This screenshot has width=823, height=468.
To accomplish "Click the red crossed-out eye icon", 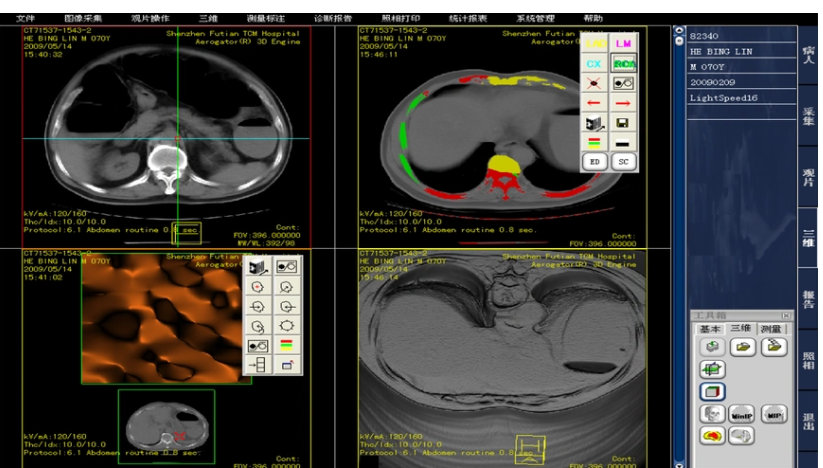I will pos(595,83).
